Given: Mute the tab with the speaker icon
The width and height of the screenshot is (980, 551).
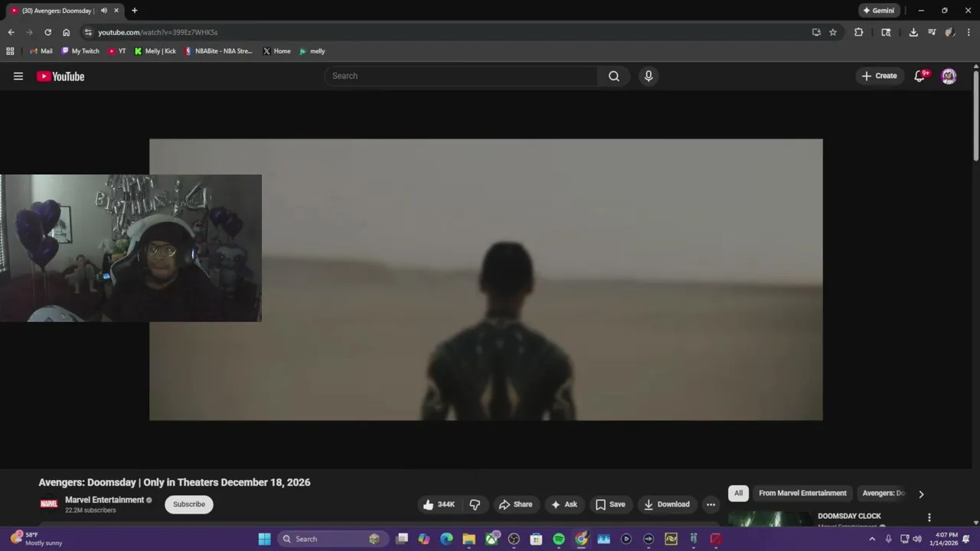Looking at the screenshot, I should (104, 11).
